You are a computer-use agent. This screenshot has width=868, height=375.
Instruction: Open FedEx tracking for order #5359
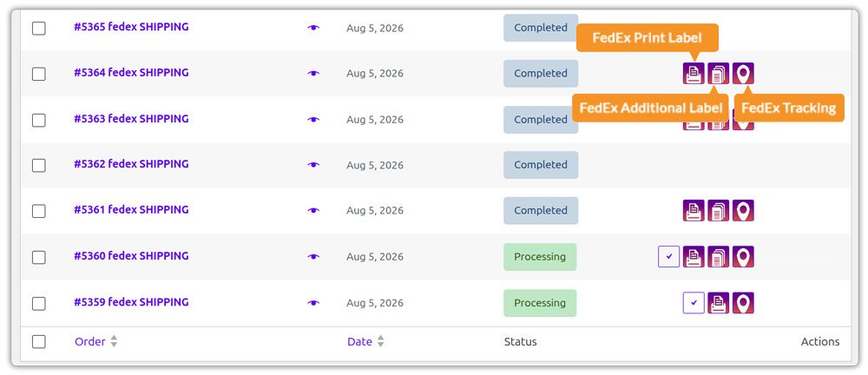pos(743,303)
